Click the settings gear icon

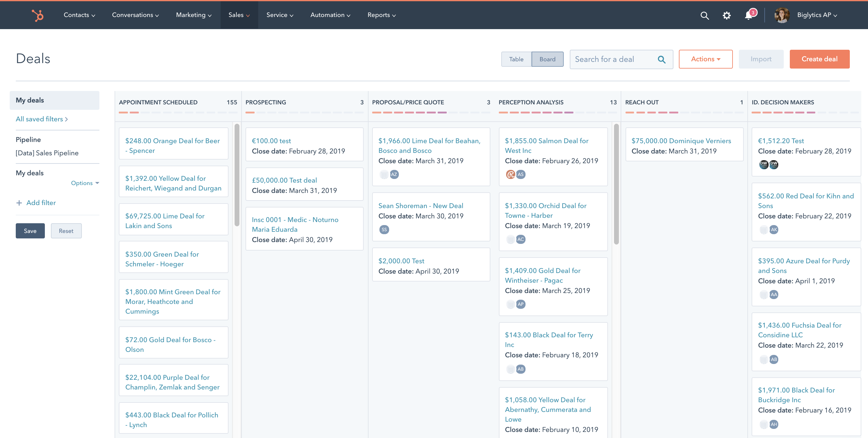point(727,15)
